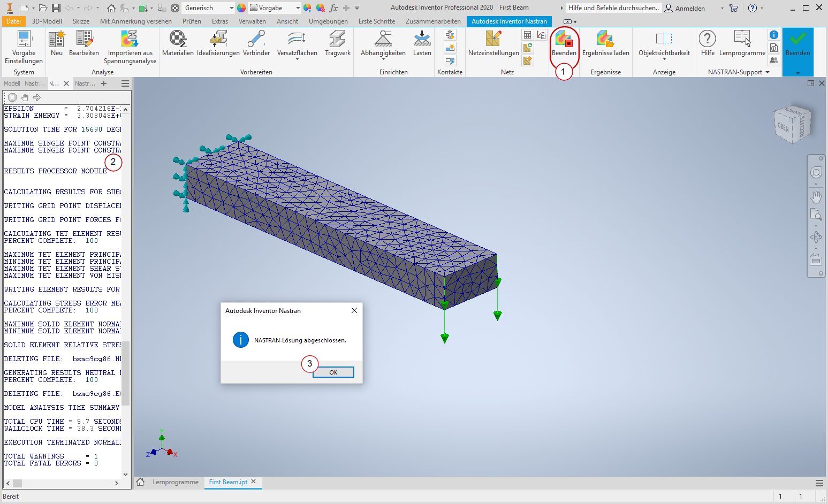This screenshot has width=828, height=504.
Task: Expand Objektsichtbarkeit dropdown
Action: pos(664,59)
